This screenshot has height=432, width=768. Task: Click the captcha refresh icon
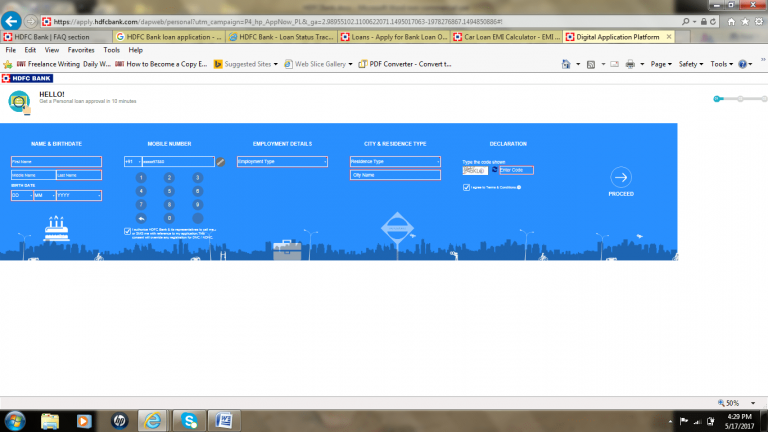click(493, 171)
